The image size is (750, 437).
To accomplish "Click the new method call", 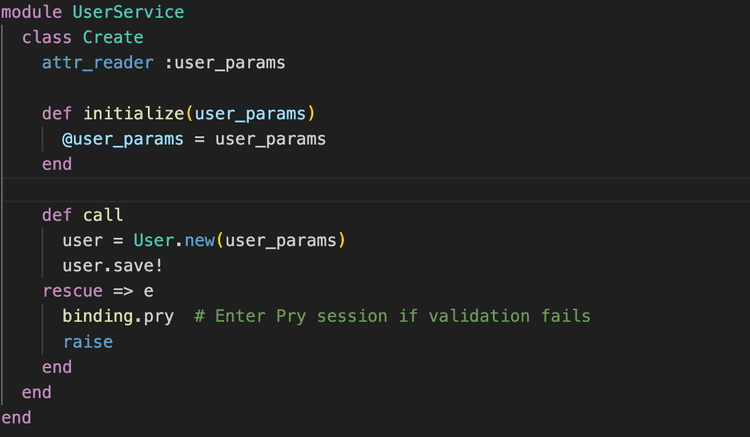I will (x=200, y=240).
